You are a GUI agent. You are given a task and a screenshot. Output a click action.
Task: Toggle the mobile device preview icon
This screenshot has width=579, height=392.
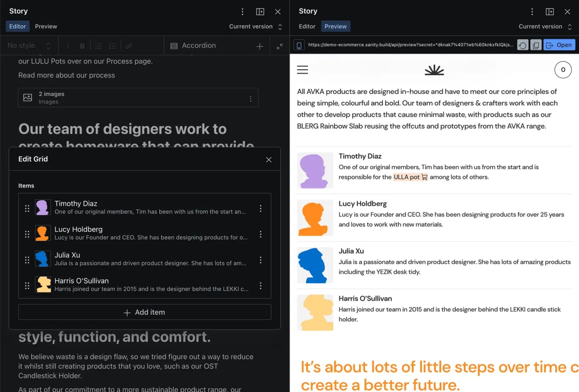point(299,45)
